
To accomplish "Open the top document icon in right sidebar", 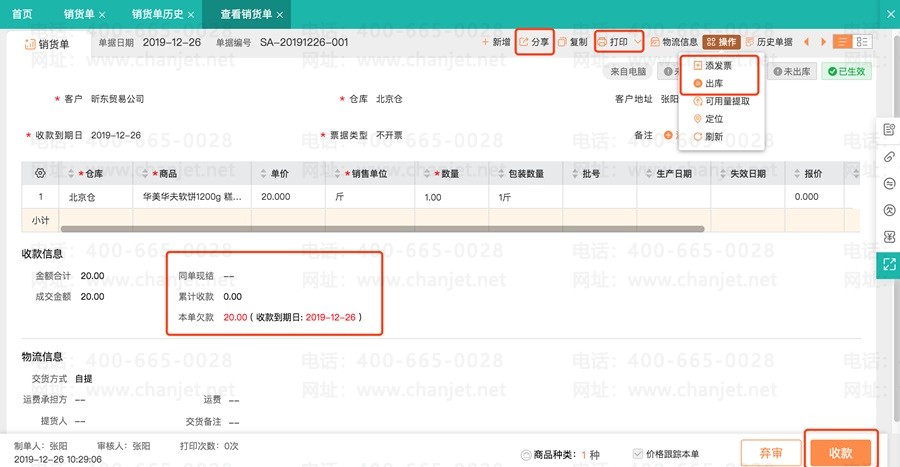I will click(889, 130).
